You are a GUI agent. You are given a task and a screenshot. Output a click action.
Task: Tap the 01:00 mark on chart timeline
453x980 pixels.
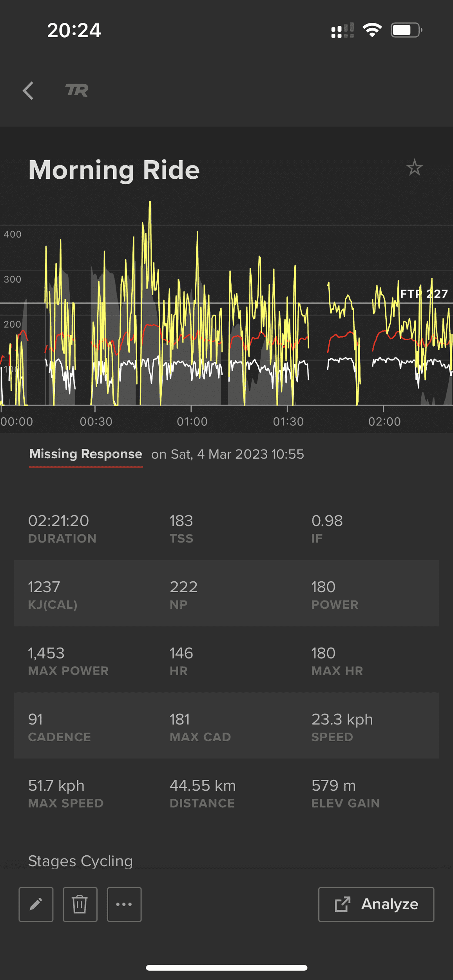(x=192, y=421)
